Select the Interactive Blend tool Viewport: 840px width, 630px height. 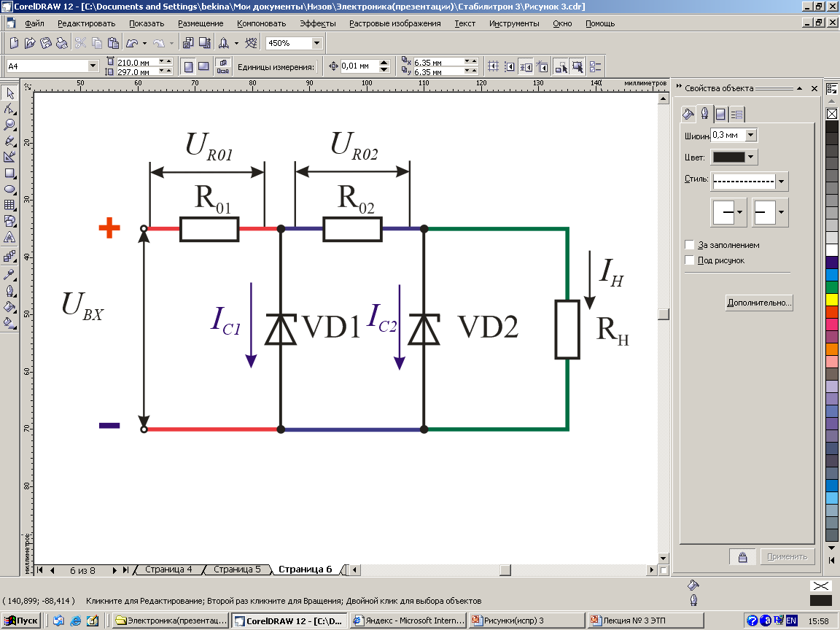[x=9, y=256]
